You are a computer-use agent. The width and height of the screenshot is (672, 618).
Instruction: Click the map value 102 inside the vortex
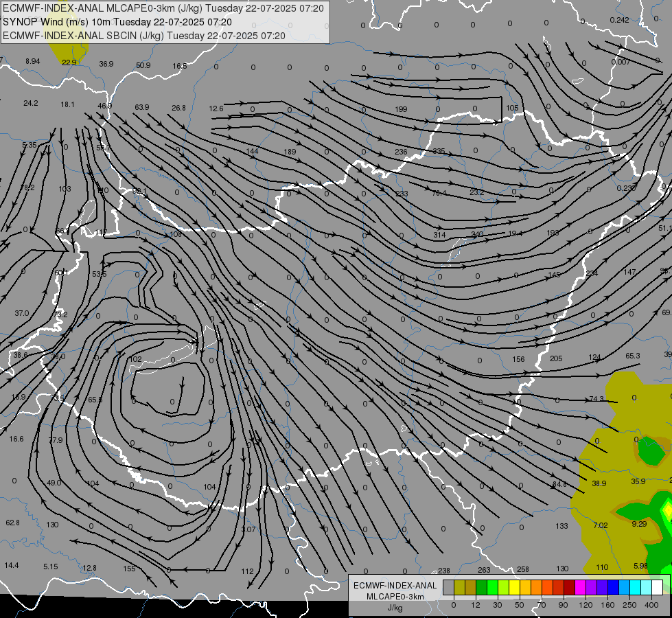(135, 359)
